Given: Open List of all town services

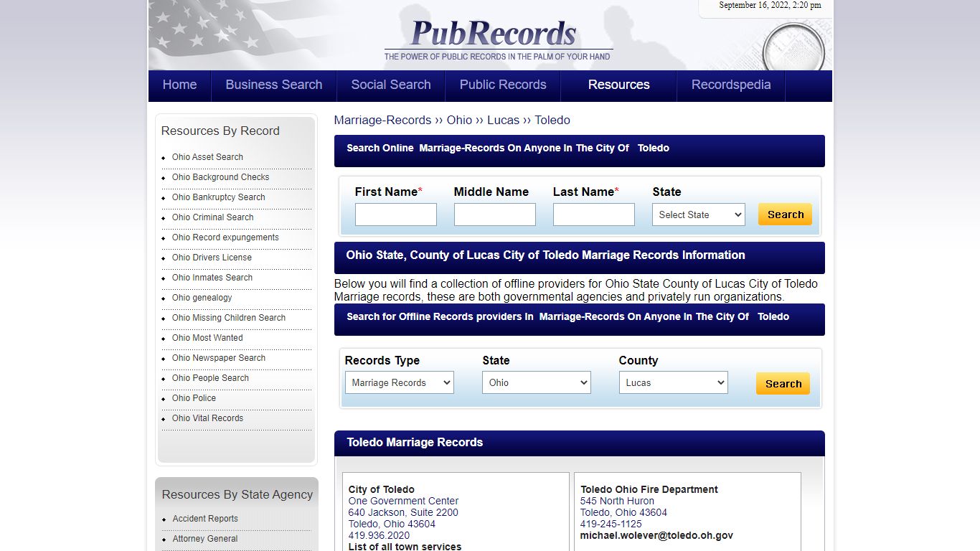Looking at the screenshot, I should pos(405,547).
